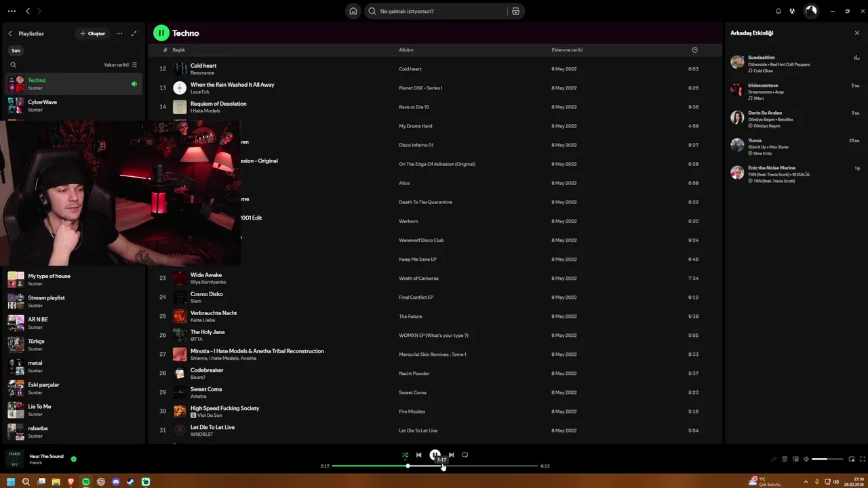Screen dimensions: 868x488
Task: Open the 'Fire Missiles' album link
Action: coord(412,411)
